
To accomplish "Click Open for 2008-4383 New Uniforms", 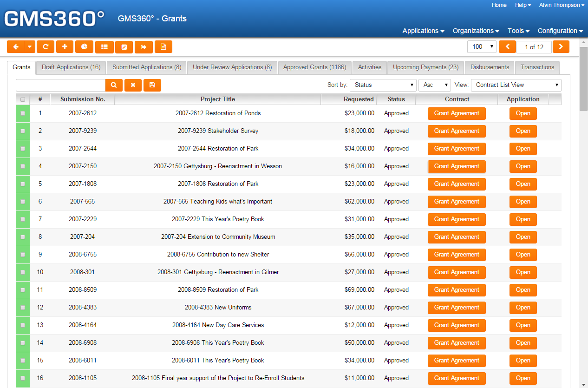I will pos(523,308).
